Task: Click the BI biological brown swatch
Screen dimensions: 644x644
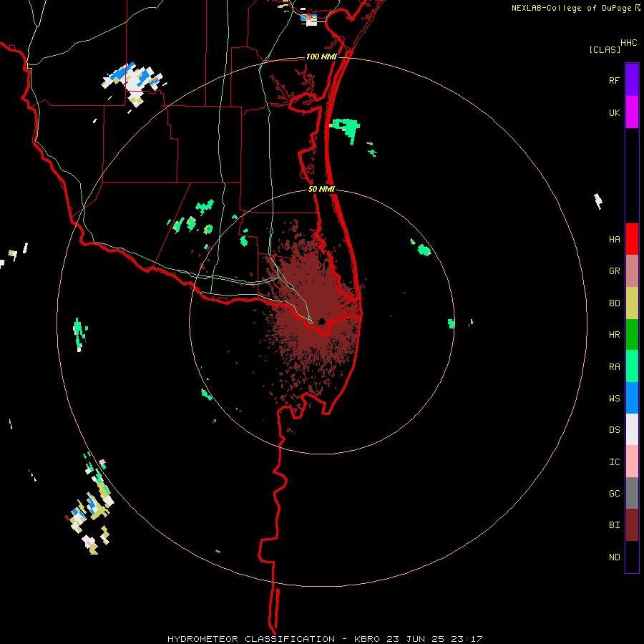Action: pyautogui.click(x=632, y=525)
